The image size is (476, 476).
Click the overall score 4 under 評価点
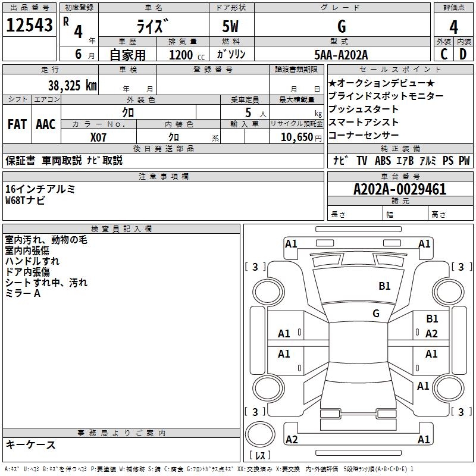[453, 27]
